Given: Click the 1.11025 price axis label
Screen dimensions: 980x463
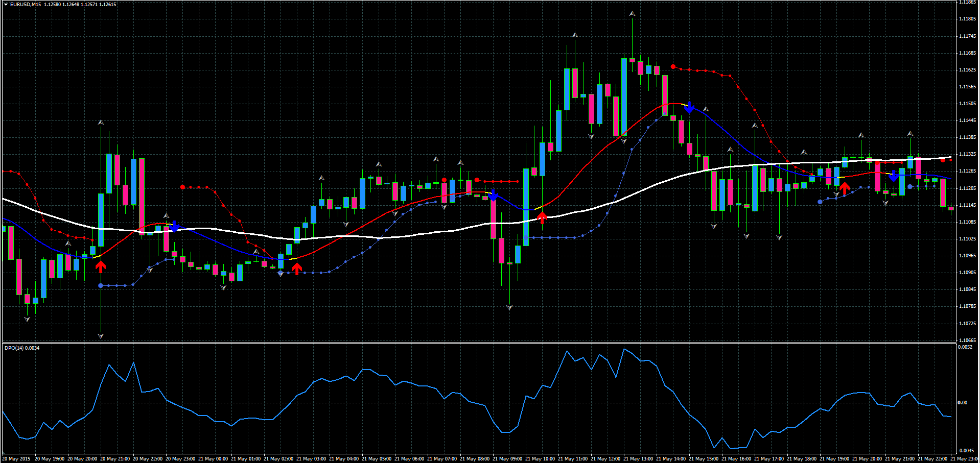Looking at the screenshot, I should click(967, 239).
